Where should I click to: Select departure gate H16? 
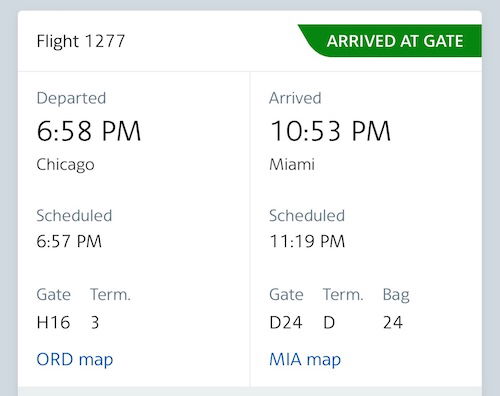click(53, 322)
